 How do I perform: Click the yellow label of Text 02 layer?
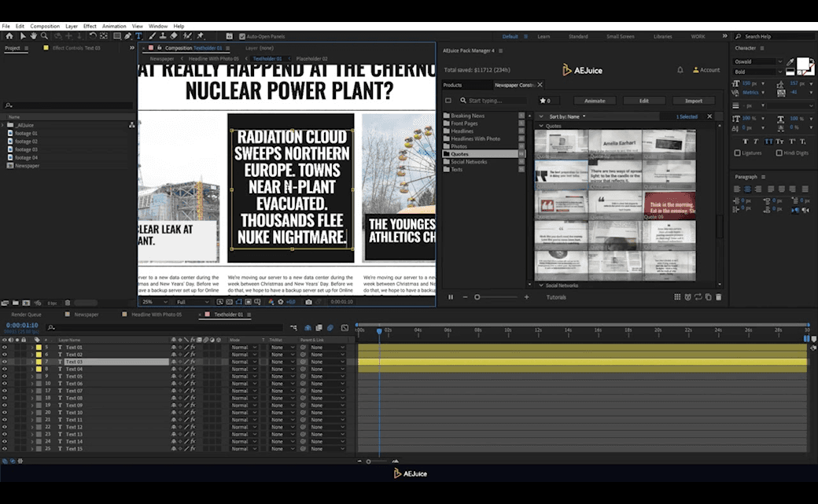pos(39,355)
